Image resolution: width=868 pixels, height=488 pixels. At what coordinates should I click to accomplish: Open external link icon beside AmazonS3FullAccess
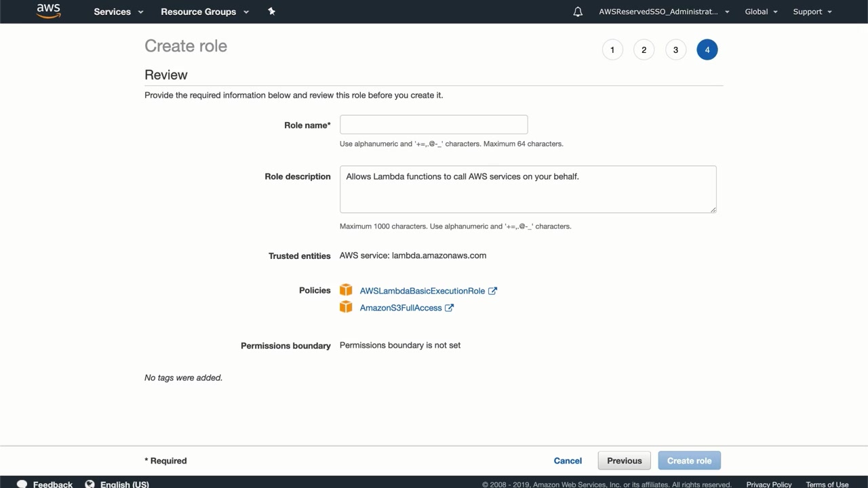449,308
